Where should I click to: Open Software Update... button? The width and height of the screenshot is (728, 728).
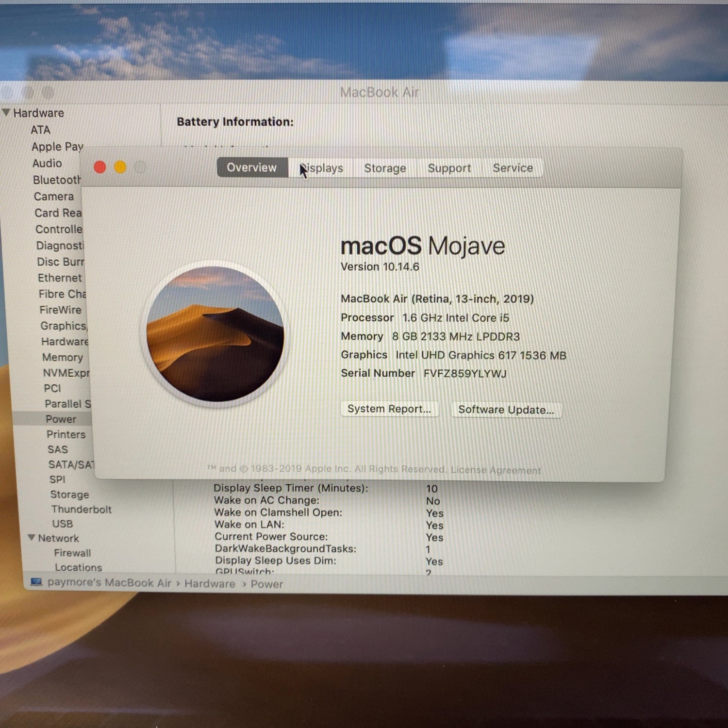(x=506, y=410)
